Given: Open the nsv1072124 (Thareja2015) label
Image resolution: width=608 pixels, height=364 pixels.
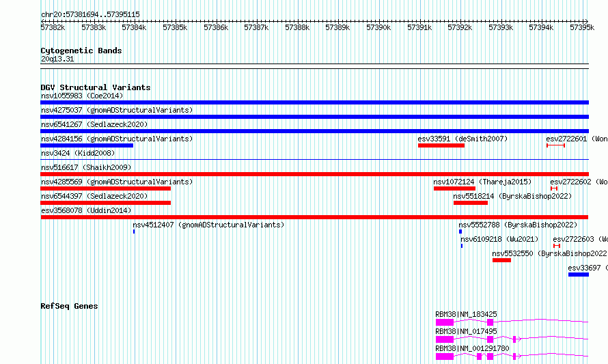Looking at the screenshot, I should (x=482, y=182).
